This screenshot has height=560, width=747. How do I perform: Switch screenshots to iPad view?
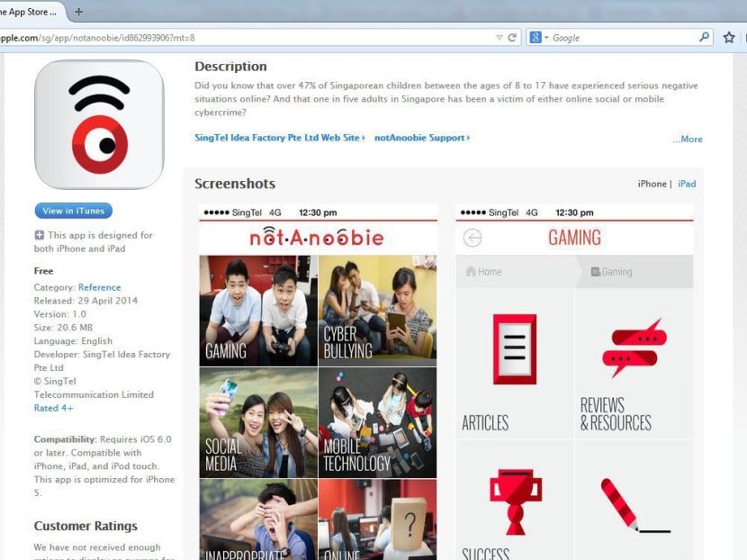tap(687, 184)
